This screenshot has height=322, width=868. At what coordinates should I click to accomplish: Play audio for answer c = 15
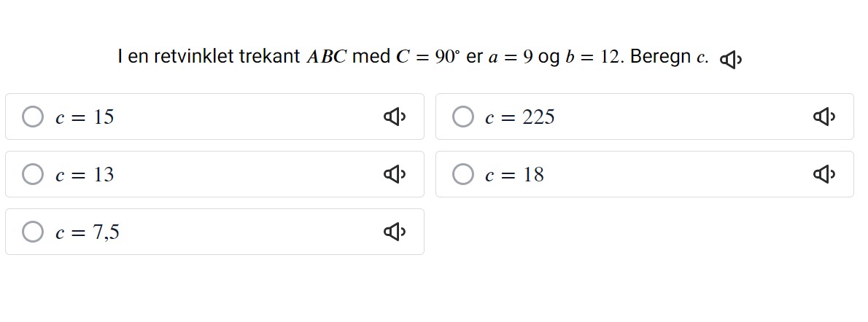coord(395,117)
